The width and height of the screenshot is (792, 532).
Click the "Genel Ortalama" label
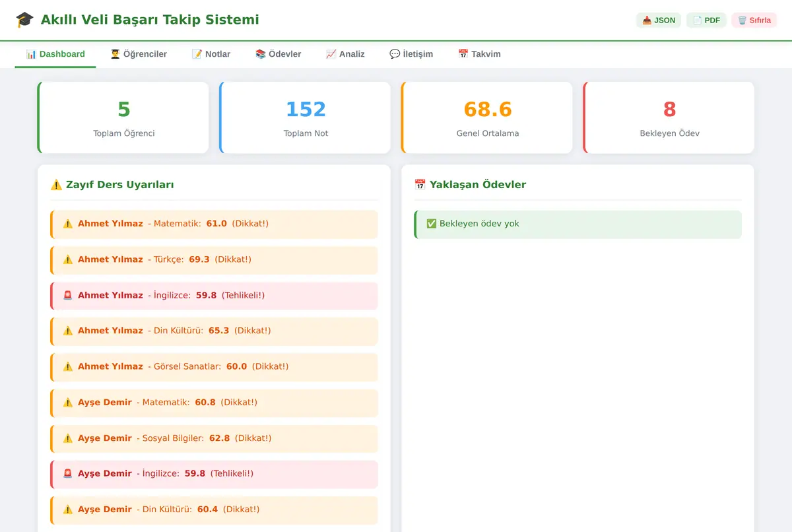point(488,133)
